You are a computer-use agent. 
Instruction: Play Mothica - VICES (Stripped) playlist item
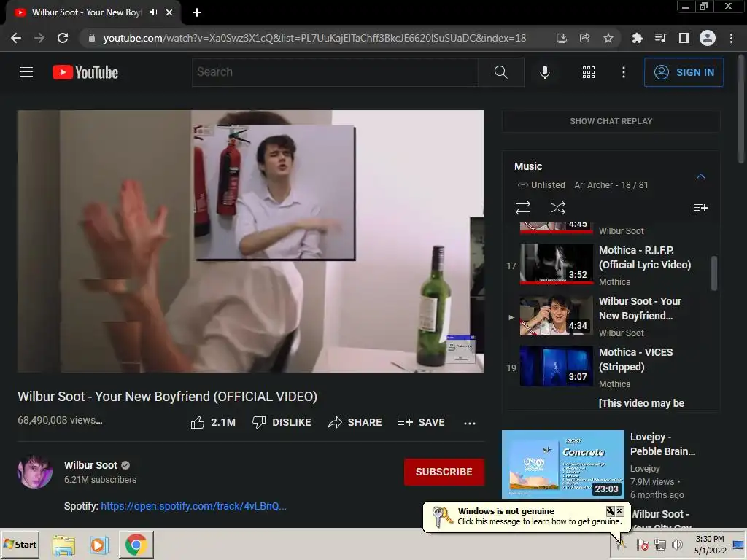(x=606, y=367)
